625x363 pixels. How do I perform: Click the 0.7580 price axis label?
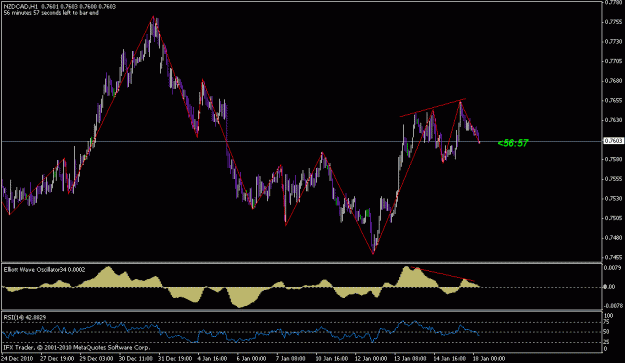tap(614, 159)
